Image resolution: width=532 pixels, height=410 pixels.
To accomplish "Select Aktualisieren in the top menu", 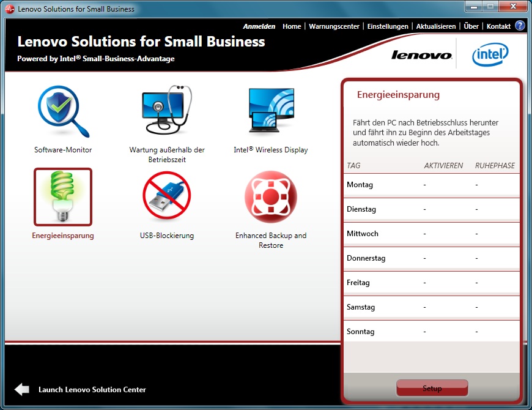I will click(436, 26).
